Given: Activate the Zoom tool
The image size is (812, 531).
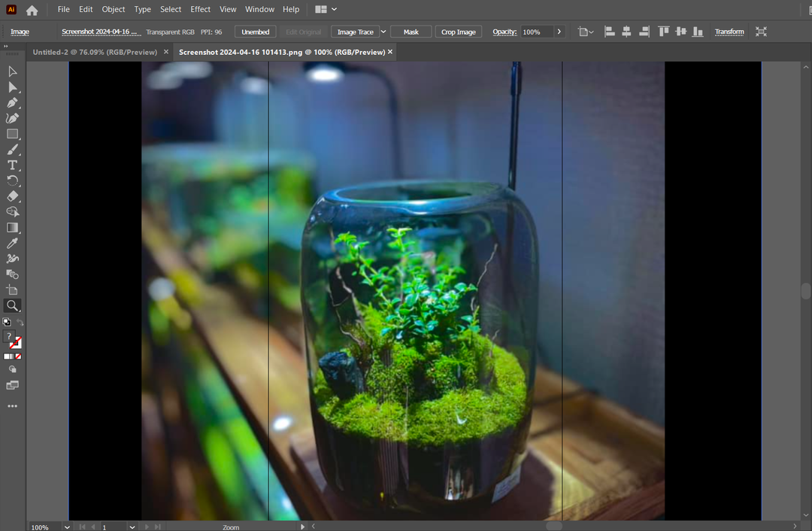Looking at the screenshot, I should (12, 306).
